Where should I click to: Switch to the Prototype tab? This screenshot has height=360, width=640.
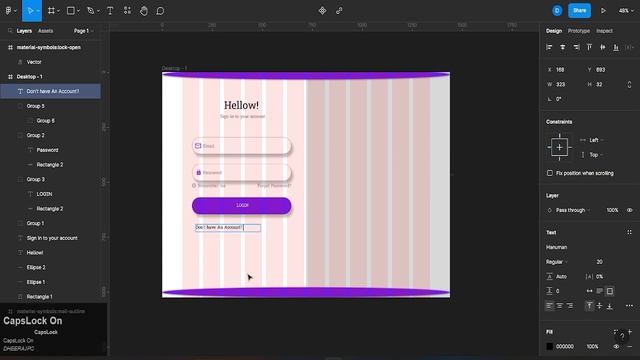point(578,31)
